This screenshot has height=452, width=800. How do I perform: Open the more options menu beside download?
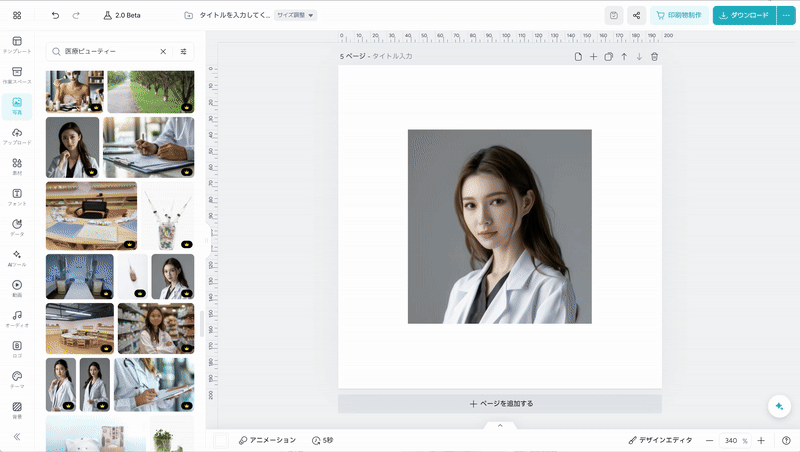[785, 16]
